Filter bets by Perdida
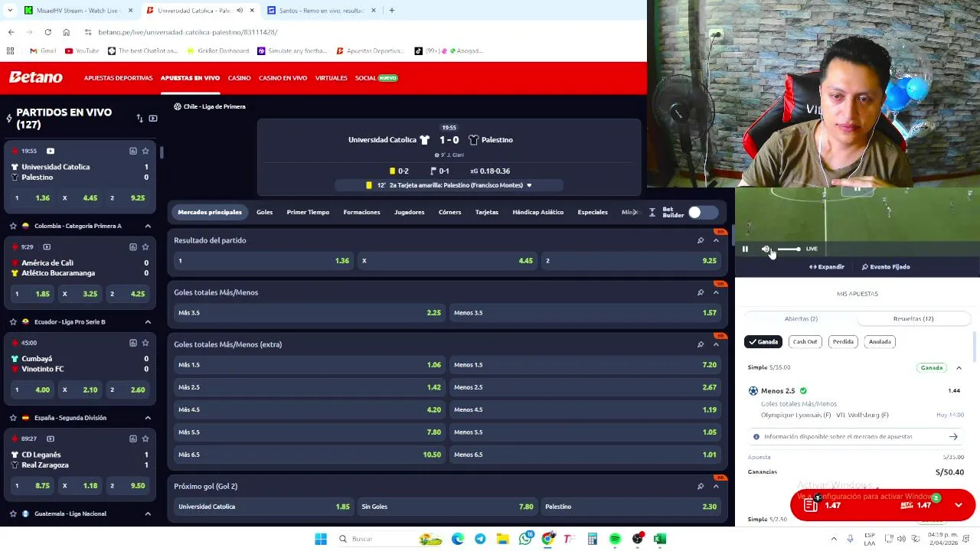 point(843,341)
